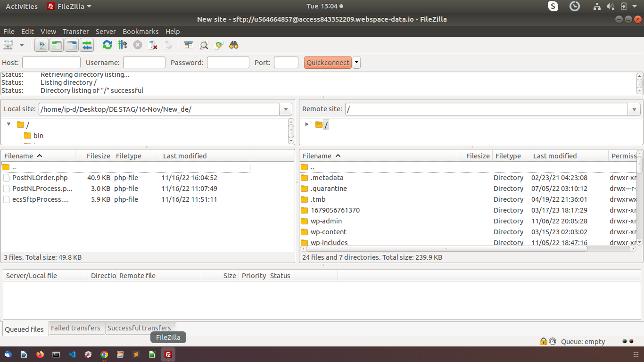
Task: Toggle directory comparison icon
Action: (x=204, y=45)
